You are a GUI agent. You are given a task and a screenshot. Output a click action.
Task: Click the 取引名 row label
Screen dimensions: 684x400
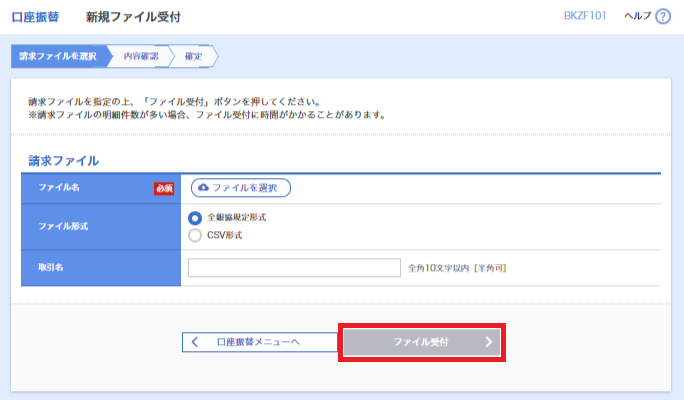[51, 267]
